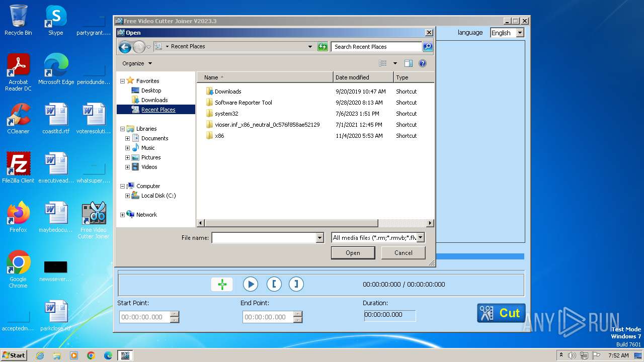
Task: Select Software Reporter Tool folder
Action: coord(243,103)
